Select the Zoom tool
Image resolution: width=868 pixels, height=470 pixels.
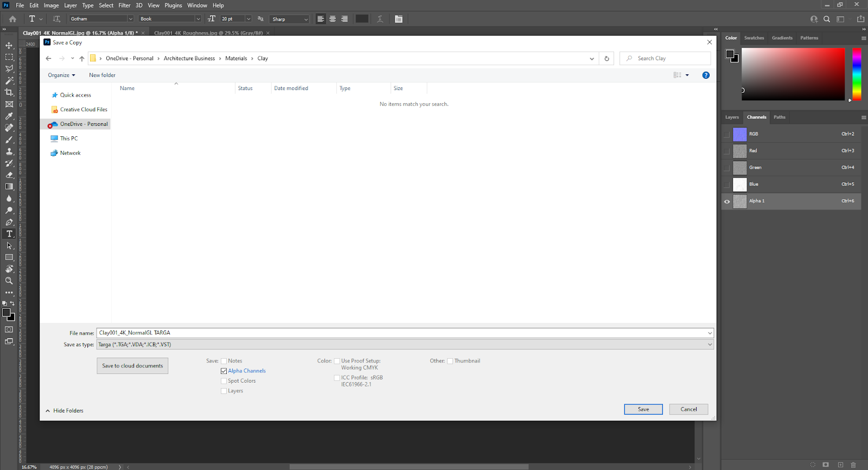tap(9, 281)
